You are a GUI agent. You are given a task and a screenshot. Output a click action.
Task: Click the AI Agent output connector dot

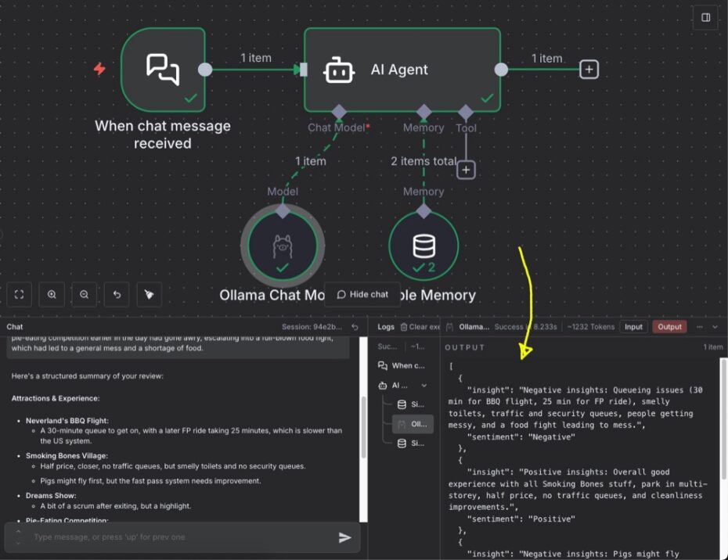tap(501, 70)
